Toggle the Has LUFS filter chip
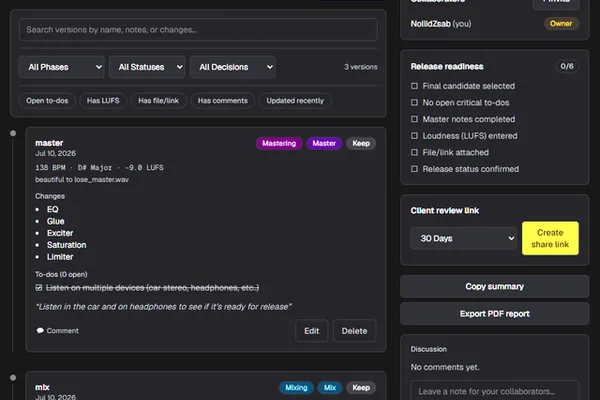600x400 pixels. [103, 101]
